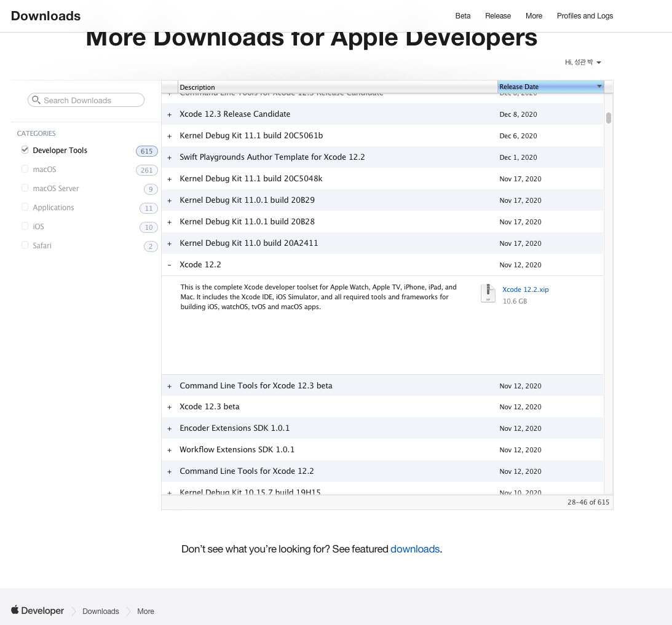
Task: Follow the featured downloads link
Action: (x=415, y=549)
